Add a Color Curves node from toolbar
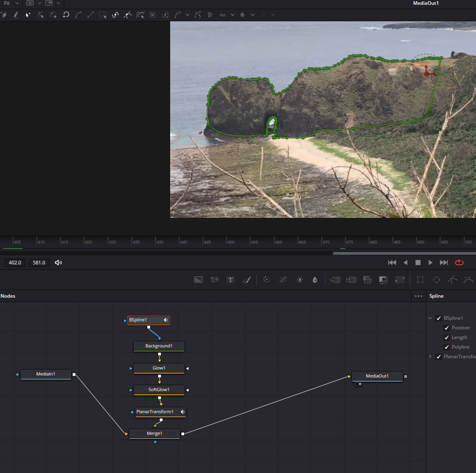The height and width of the screenshot is (473, 476). (x=283, y=280)
